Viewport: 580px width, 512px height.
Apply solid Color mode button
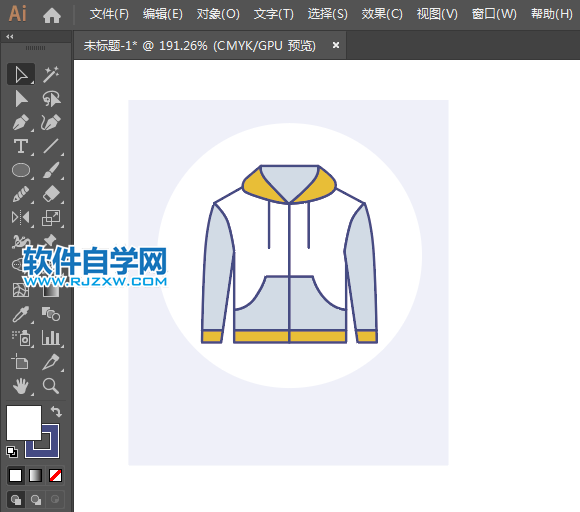[x=16, y=475]
